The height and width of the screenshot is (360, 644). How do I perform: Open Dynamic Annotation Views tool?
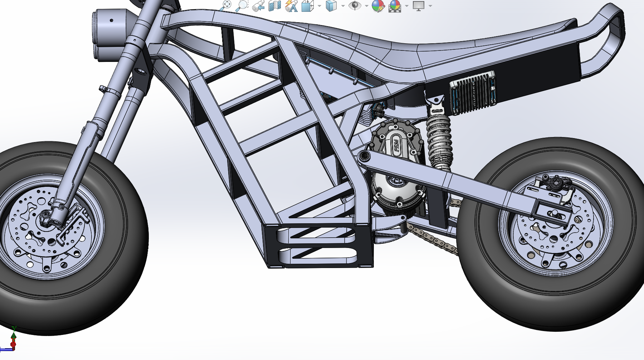click(x=292, y=6)
